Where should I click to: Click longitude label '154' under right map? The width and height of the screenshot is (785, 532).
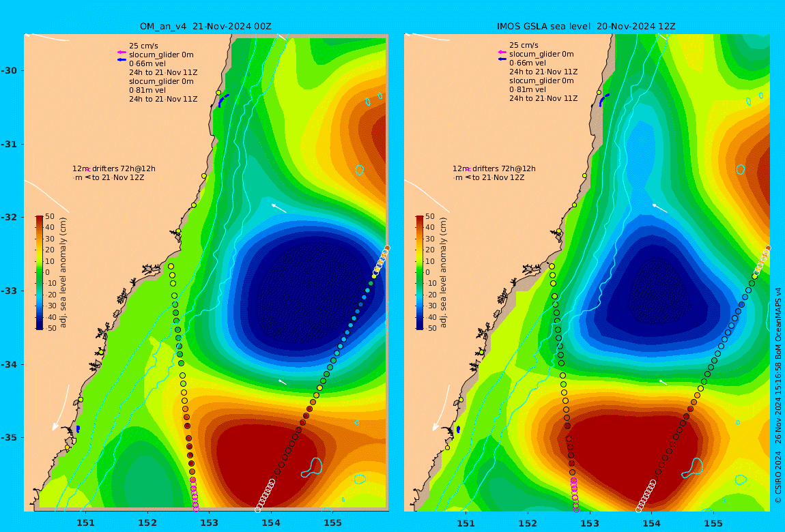pyautogui.click(x=651, y=523)
